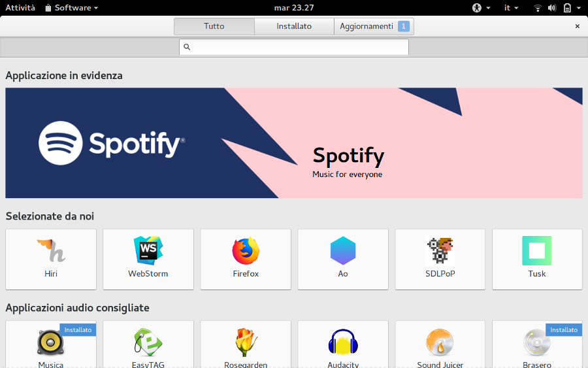Open the installed Musica speaker icon

(x=51, y=343)
